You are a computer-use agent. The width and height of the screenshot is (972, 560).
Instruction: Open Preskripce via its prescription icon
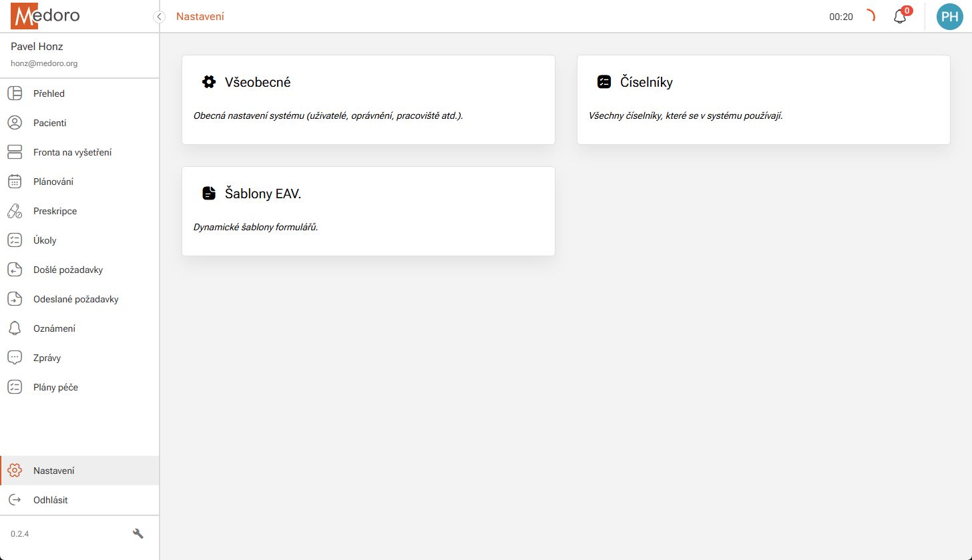click(x=15, y=210)
